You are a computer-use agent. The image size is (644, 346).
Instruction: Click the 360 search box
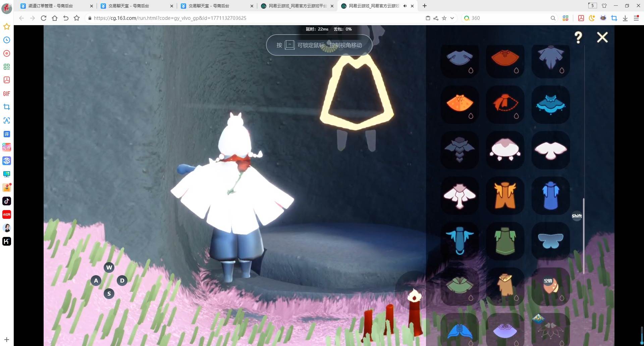508,18
